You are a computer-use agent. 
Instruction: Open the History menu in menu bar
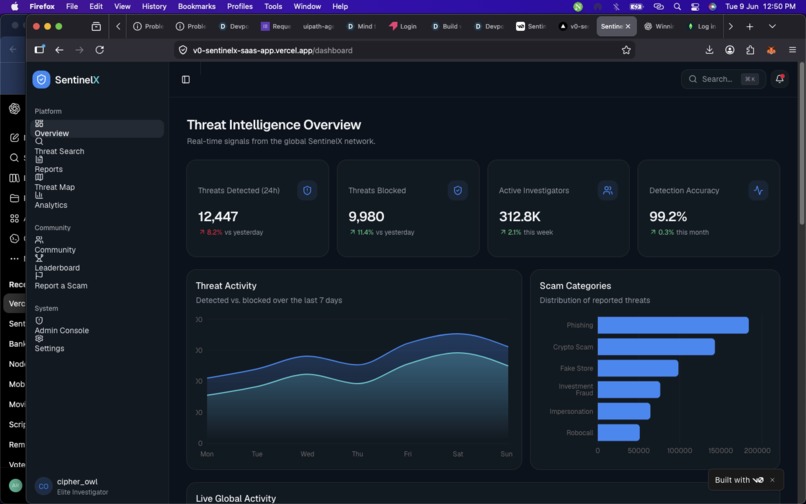(x=154, y=7)
